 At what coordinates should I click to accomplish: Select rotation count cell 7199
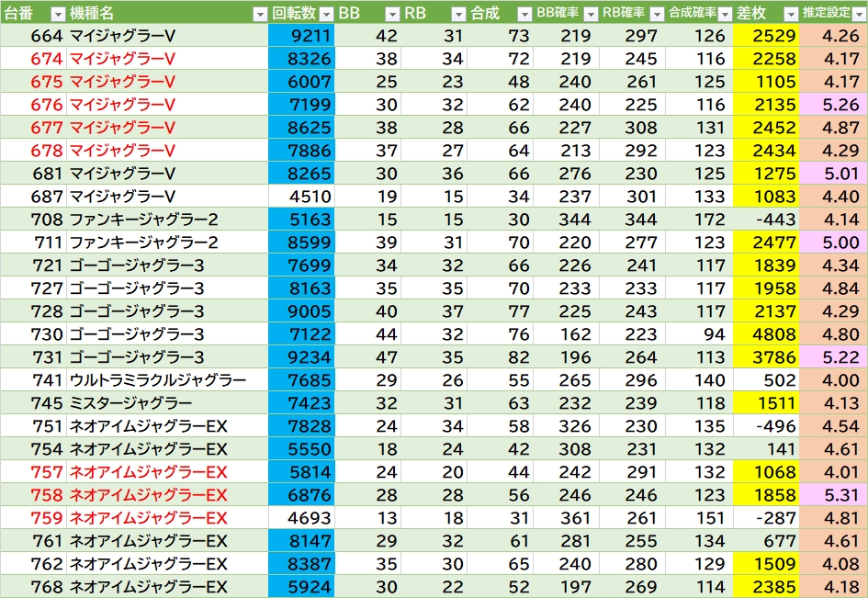click(301, 105)
